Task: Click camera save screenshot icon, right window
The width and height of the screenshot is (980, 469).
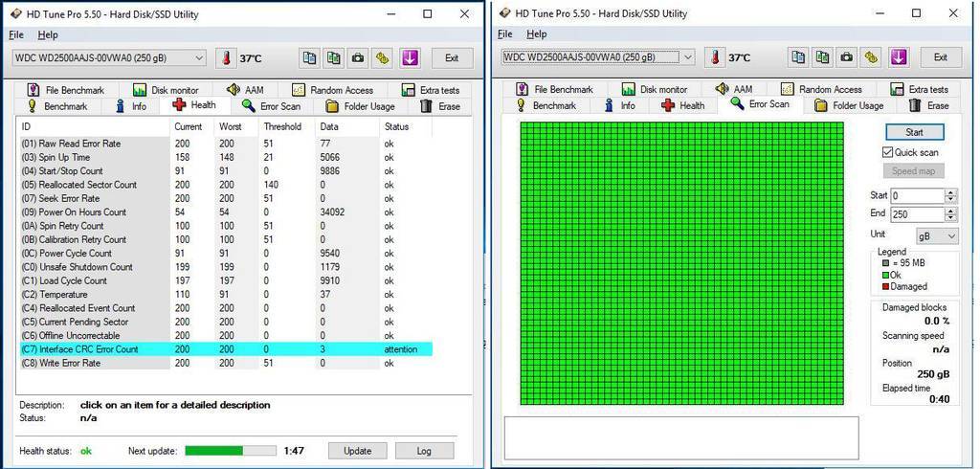Action: [x=847, y=57]
